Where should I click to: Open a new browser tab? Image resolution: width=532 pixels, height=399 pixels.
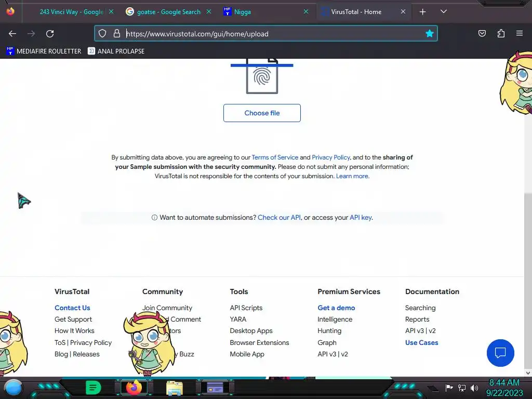pos(422,12)
